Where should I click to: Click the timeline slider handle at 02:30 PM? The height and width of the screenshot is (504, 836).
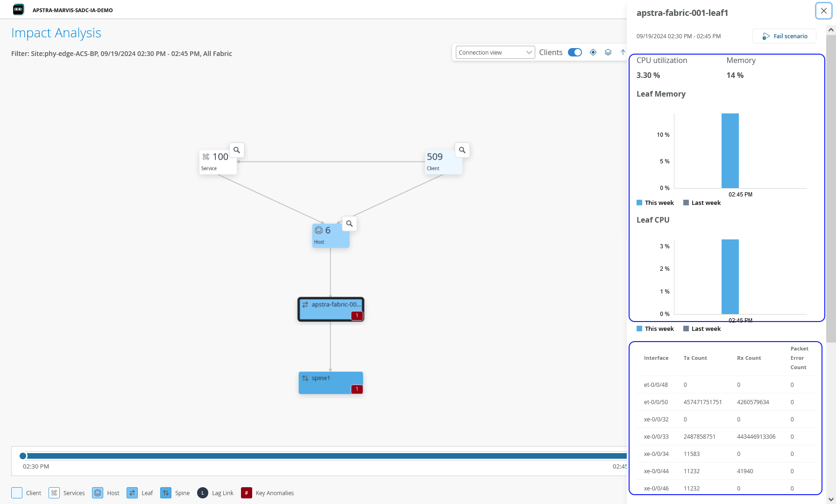click(23, 456)
